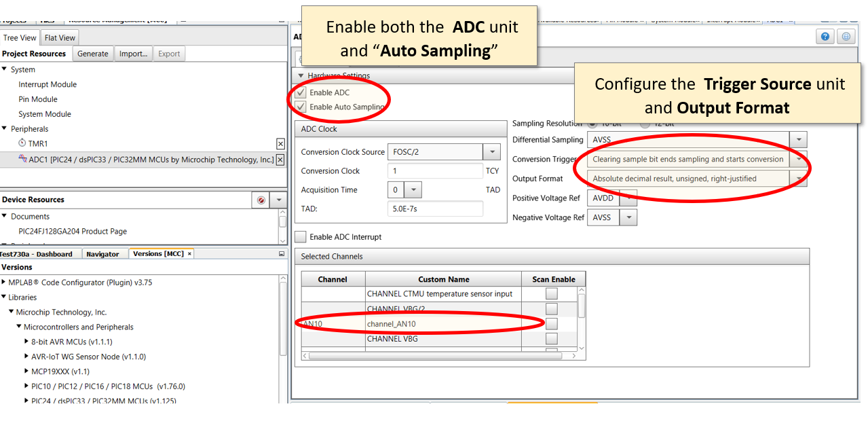The image size is (868, 434).
Task: Enable ADC Interrupt
Action: 300,236
